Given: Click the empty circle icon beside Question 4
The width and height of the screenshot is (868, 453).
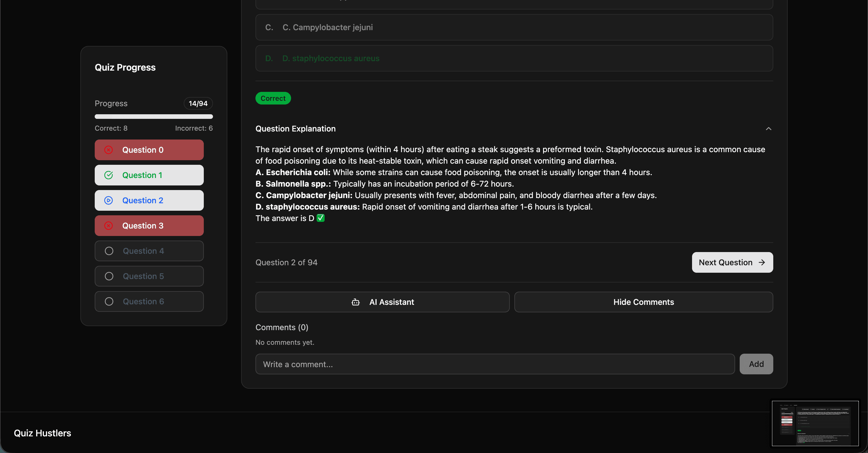Looking at the screenshot, I should tap(108, 251).
